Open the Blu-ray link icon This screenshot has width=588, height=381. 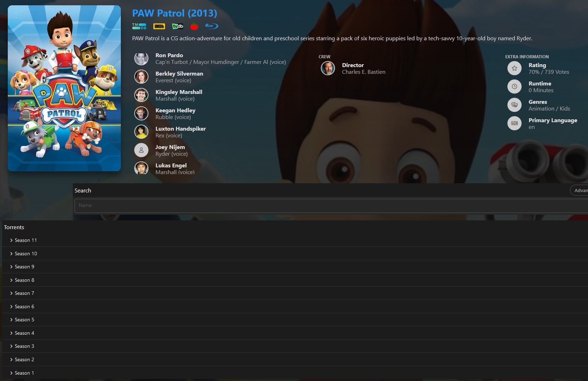(x=212, y=26)
